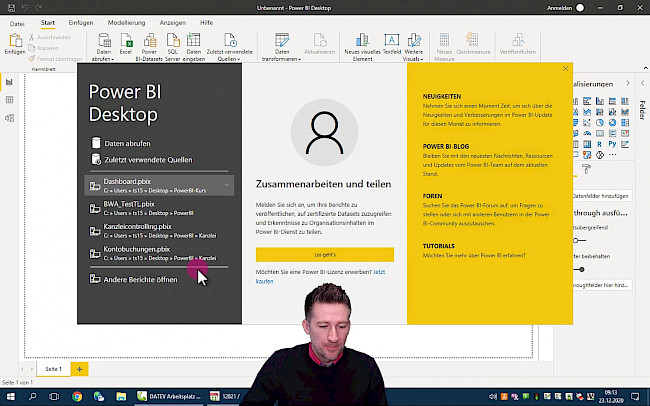
Task: Open recent file Kontobuchungen.pbix
Action: point(137,249)
